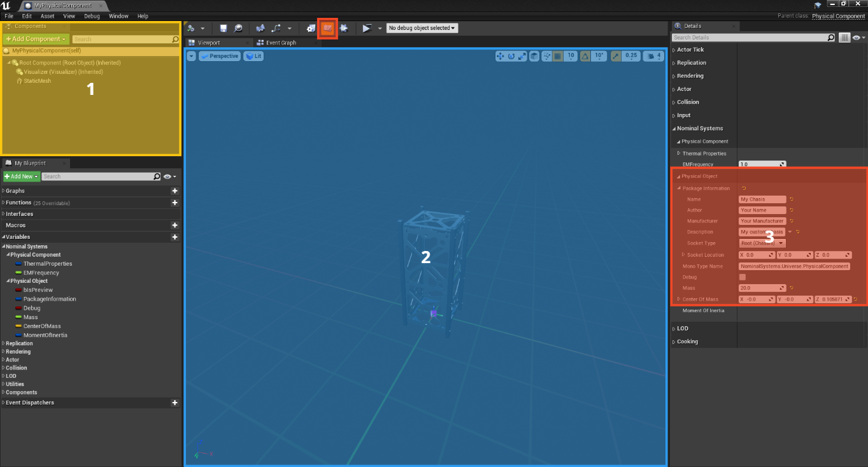Click the highlighted Class Defaults toolbar icon
Viewport: 868px width, 467px height.
click(327, 28)
